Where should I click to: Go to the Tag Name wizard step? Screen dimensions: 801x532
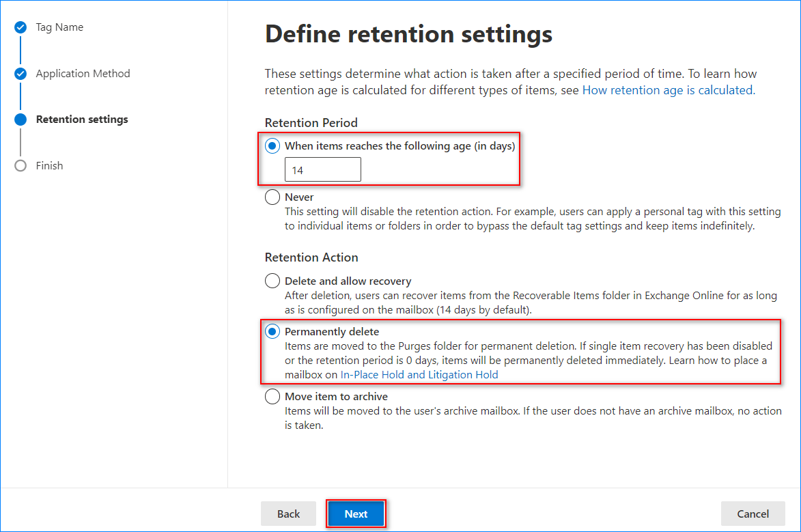[x=59, y=27]
